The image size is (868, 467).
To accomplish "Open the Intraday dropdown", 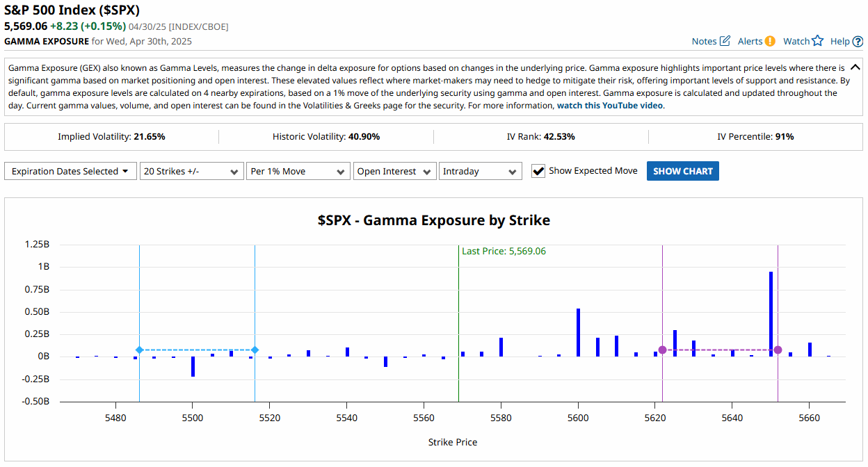I will click(480, 171).
